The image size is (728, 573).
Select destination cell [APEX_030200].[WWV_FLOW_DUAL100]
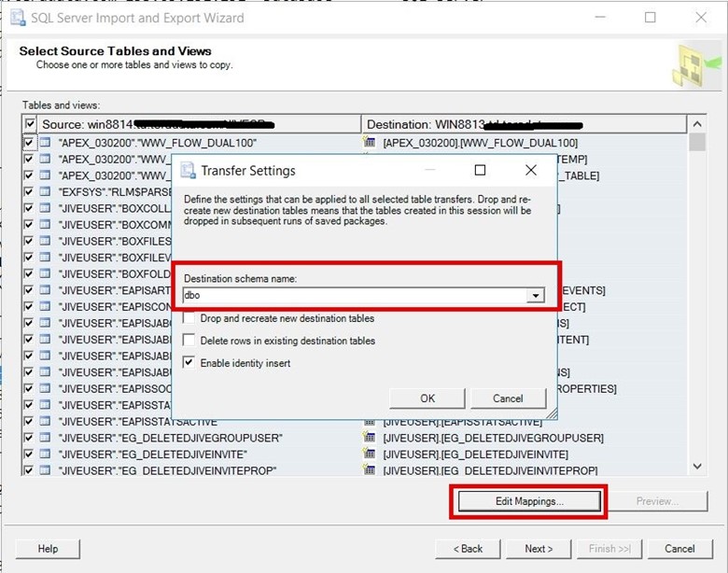480,143
